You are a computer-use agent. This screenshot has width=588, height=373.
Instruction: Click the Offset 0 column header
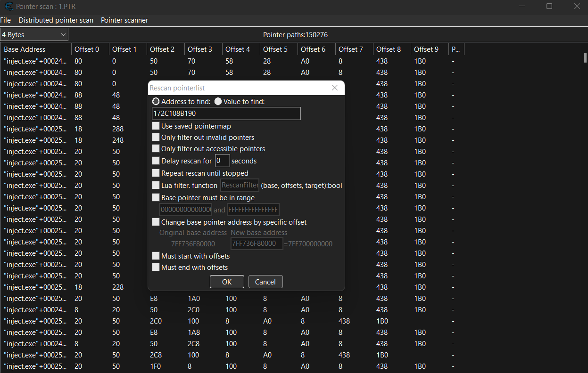pyautogui.click(x=91, y=49)
